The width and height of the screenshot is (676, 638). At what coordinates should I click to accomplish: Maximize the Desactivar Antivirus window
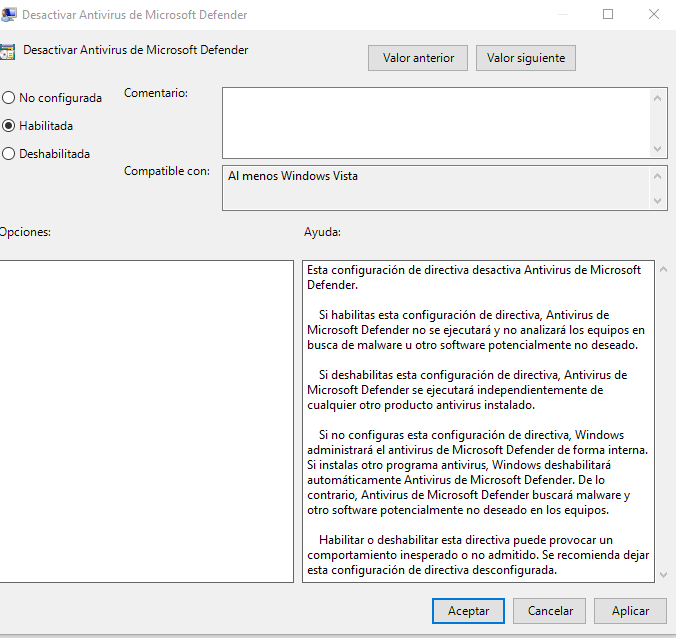608,15
